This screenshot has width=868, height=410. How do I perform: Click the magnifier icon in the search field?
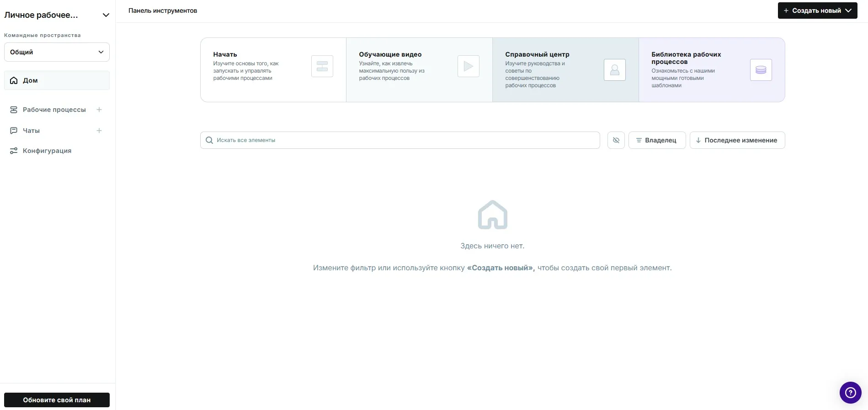tap(209, 140)
